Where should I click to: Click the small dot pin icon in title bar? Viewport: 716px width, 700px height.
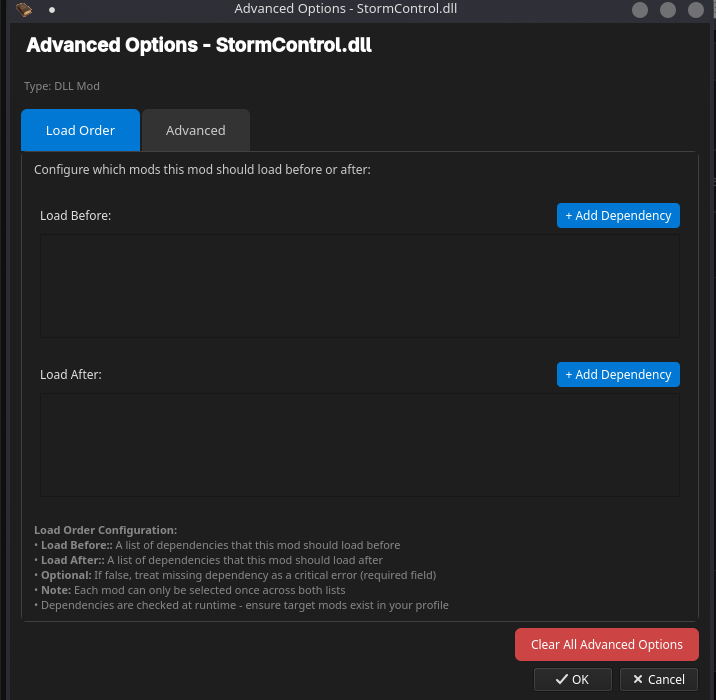52,10
